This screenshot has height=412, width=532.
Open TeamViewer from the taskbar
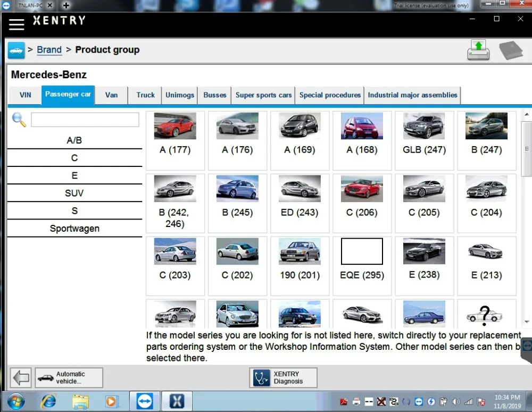pyautogui.click(x=145, y=401)
